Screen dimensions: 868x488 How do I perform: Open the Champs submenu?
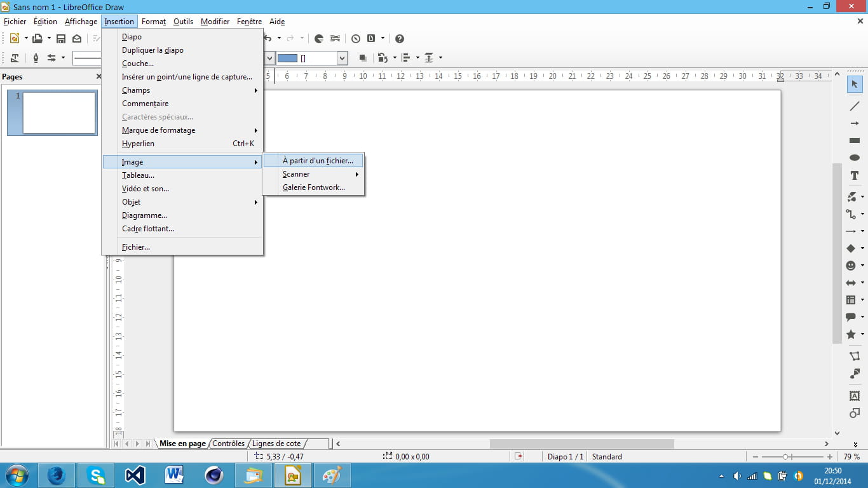(182, 90)
